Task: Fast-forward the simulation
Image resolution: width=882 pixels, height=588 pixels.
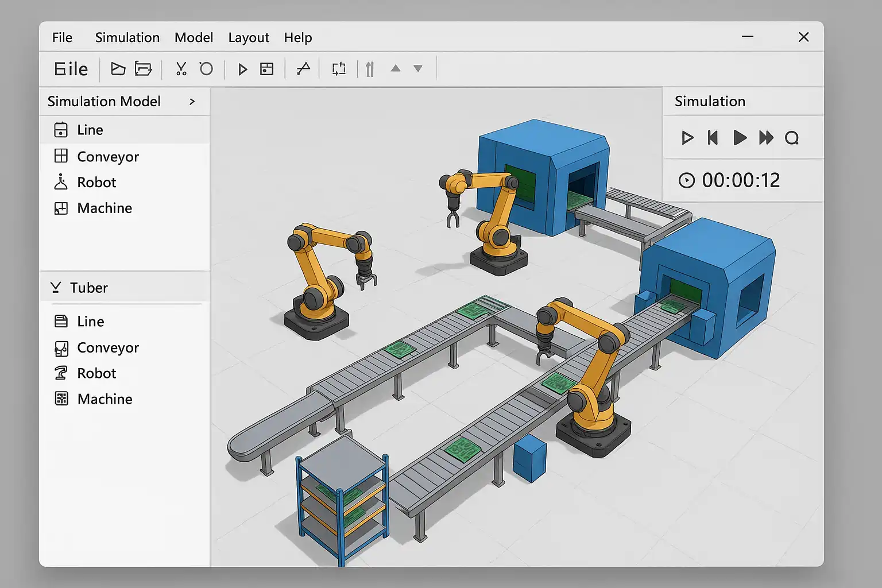Action: (766, 138)
